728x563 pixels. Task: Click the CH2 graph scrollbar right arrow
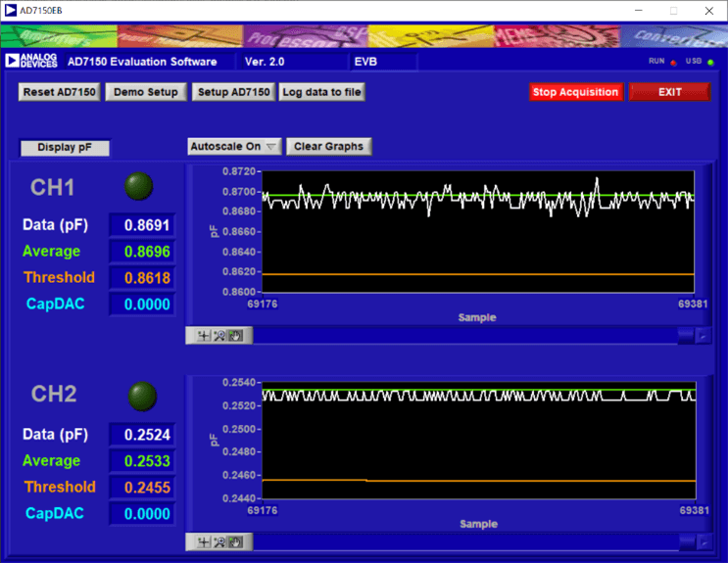(704, 541)
